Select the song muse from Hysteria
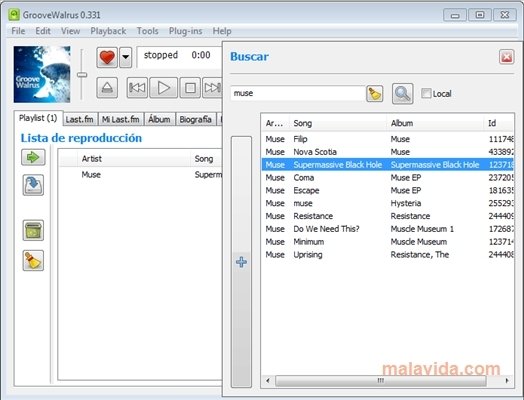524x400 pixels. pos(388,204)
